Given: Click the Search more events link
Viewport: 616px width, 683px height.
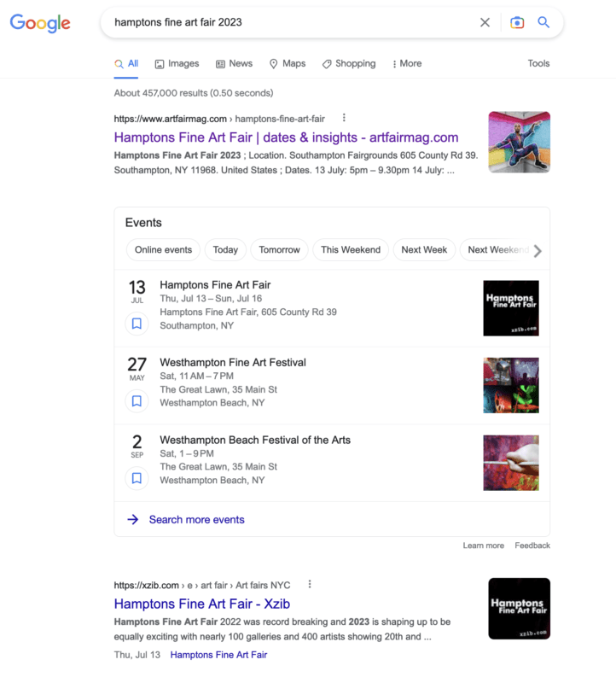Looking at the screenshot, I should (197, 520).
